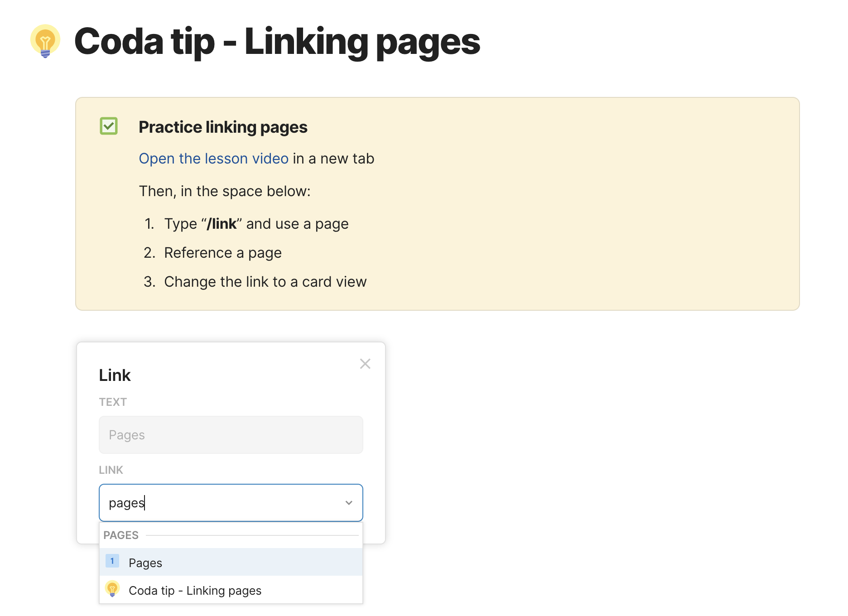Select "Pages" from the suggestions list

[x=145, y=563]
